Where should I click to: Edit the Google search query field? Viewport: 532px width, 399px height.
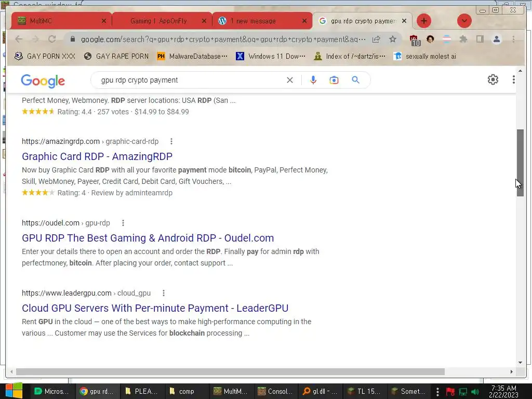[x=190, y=80]
